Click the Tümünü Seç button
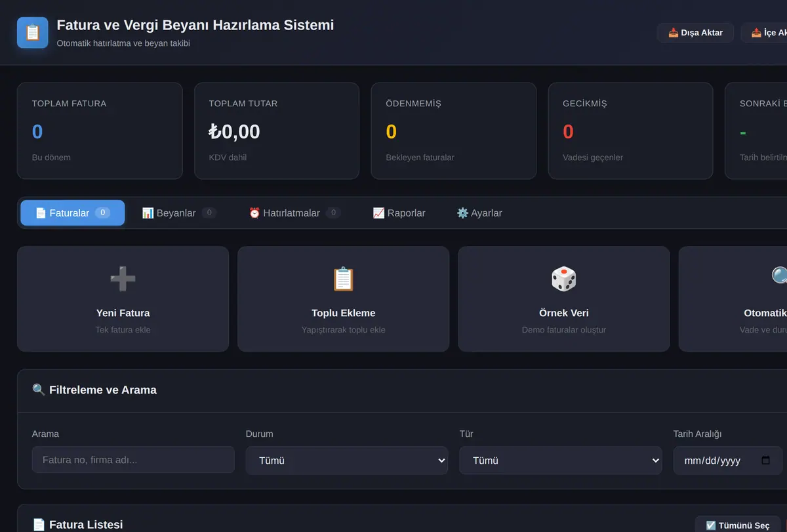The image size is (787, 532). [x=738, y=525]
